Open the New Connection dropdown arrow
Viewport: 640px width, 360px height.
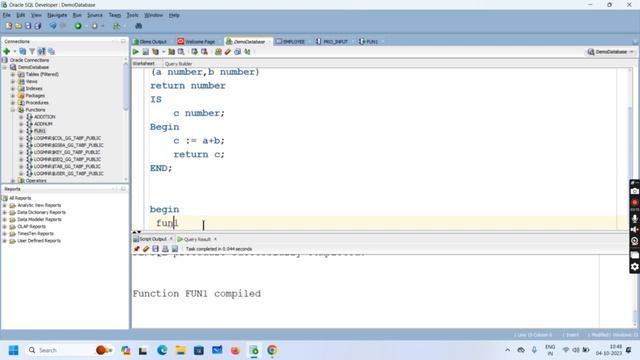14,51
